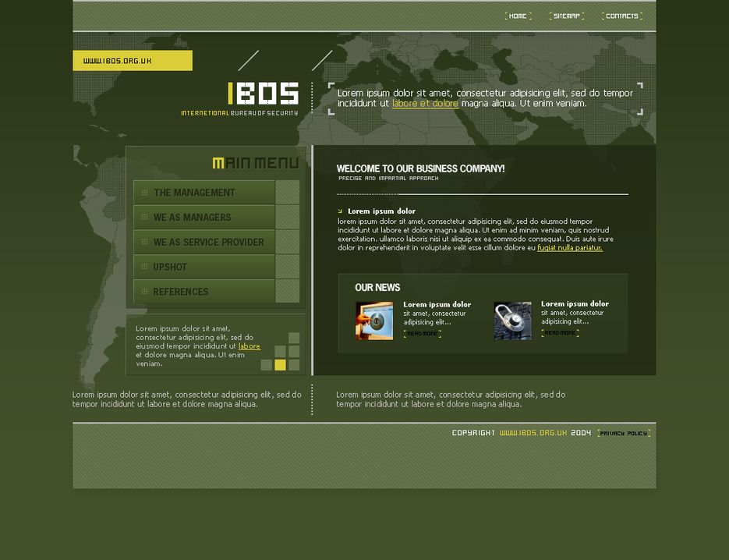The image size is (729, 560).
Task: Click the hatched square next to The Management
Action: coord(288,193)
